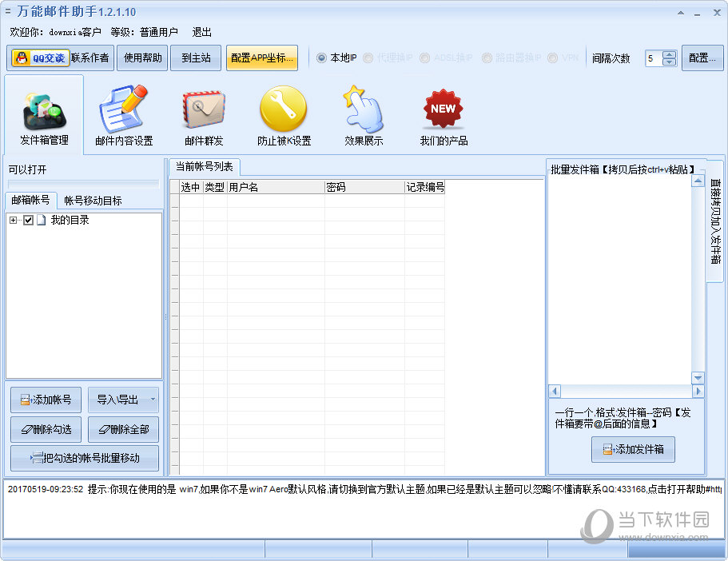Click the 删除勾选 button
This screenshot has height=561, width=728.
(46, 429)
